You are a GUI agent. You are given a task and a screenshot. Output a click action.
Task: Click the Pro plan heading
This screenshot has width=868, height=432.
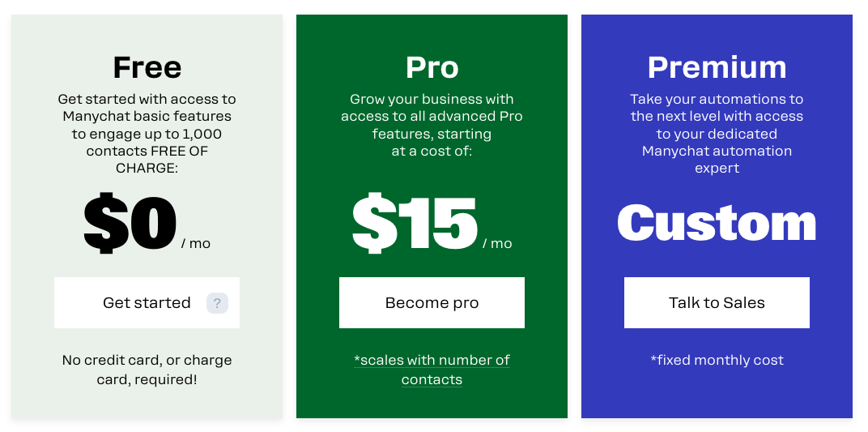(432, 67)
